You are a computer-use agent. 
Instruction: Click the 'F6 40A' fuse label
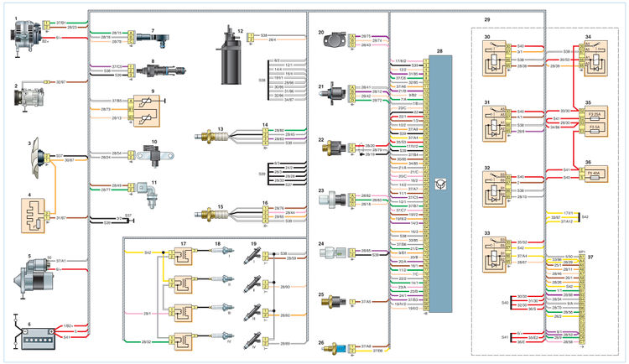[595, 173]
